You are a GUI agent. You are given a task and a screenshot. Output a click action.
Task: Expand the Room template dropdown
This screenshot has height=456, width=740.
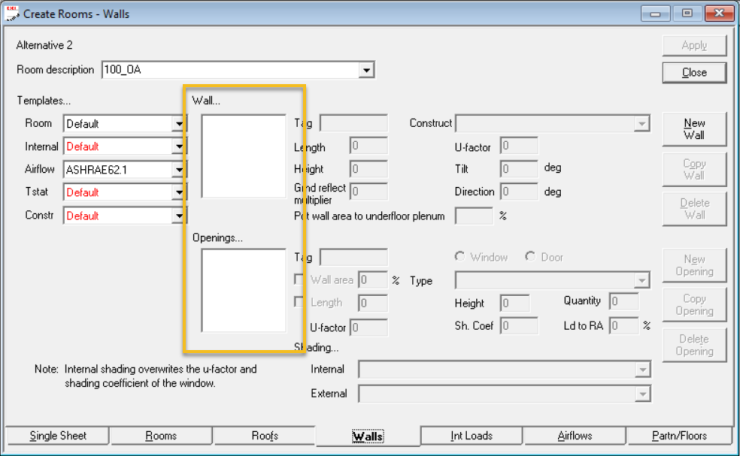(179, 124)
